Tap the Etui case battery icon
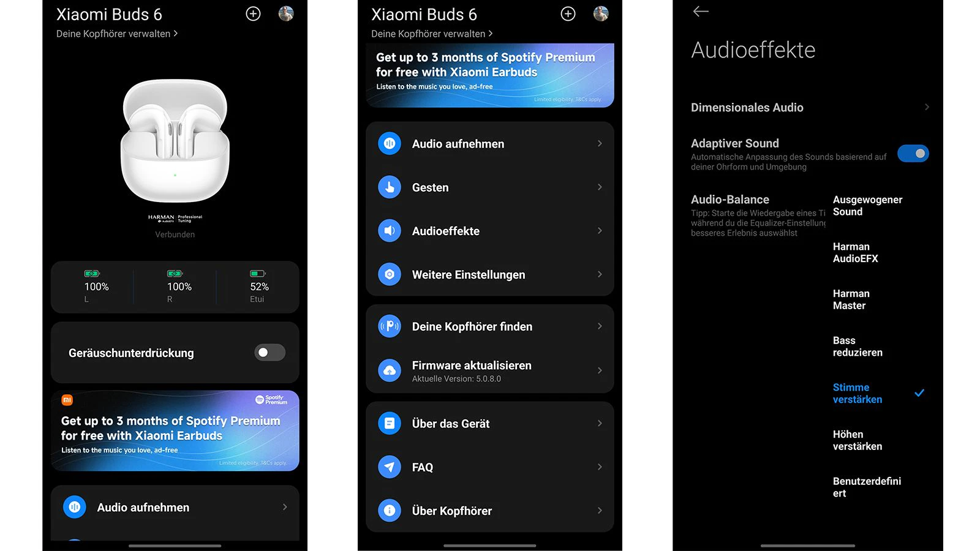980x551 pixels. pos(258,274)
